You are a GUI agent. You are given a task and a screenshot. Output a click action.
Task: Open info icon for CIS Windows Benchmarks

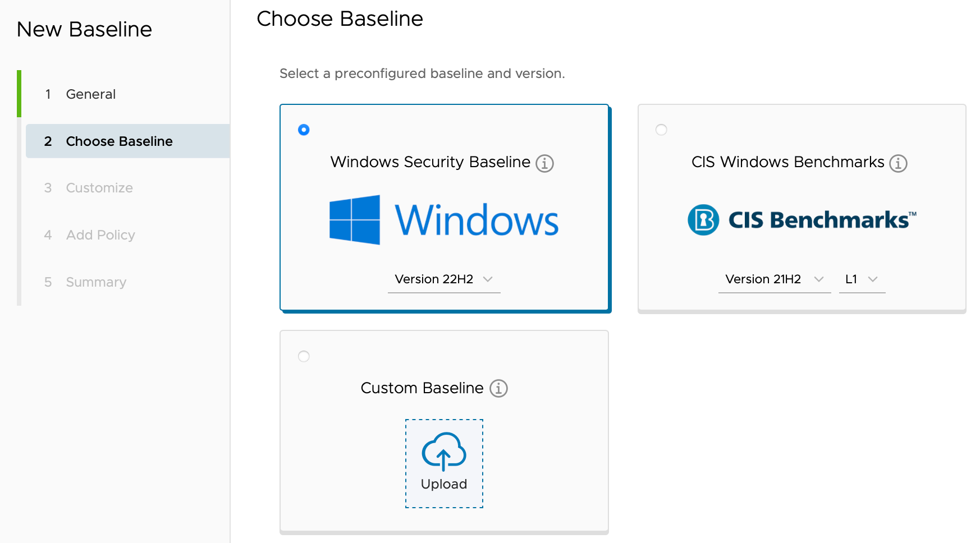pyautogui.click(x=898, y=163)
